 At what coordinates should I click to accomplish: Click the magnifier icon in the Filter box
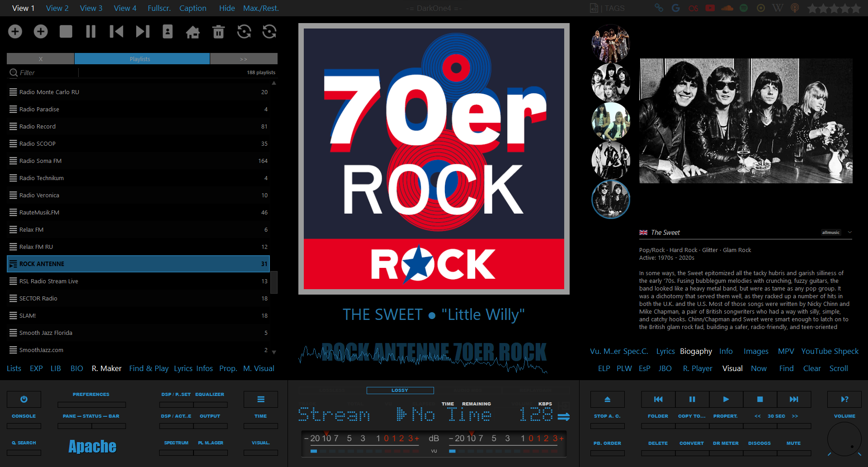(x=14, y=72)
